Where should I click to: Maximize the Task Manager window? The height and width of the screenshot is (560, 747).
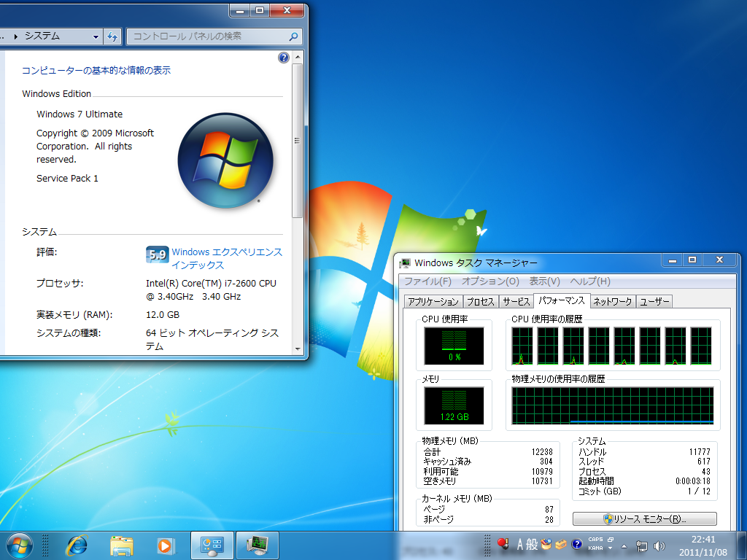click(x=692, y=260)
